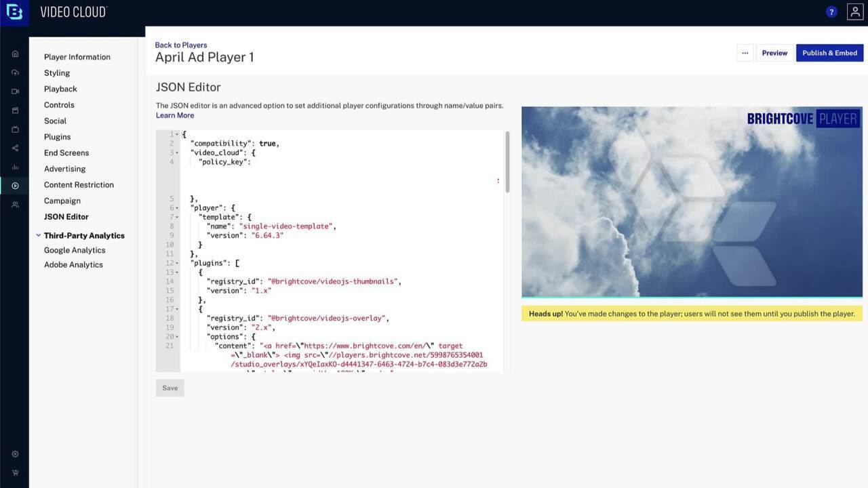Screen dimensions: 868x488
Task: Fold the template block at line 7
Action: point(177,218)
